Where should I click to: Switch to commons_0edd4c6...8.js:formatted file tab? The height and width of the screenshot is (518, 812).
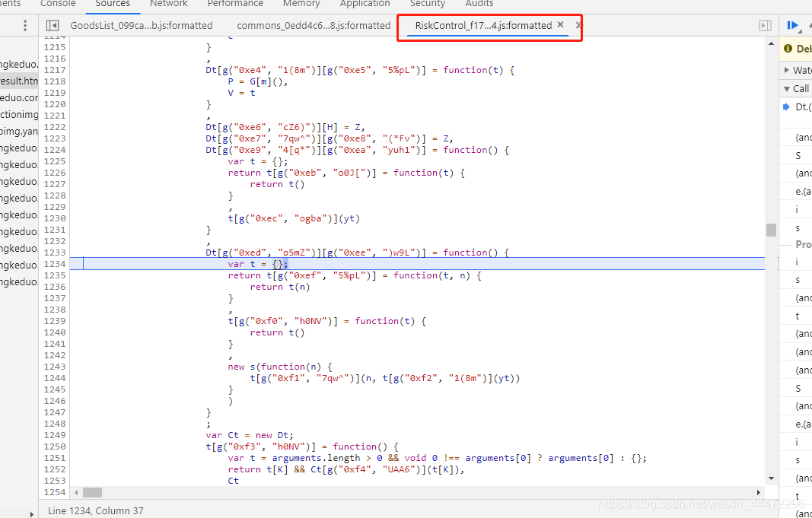pos(314,25)
